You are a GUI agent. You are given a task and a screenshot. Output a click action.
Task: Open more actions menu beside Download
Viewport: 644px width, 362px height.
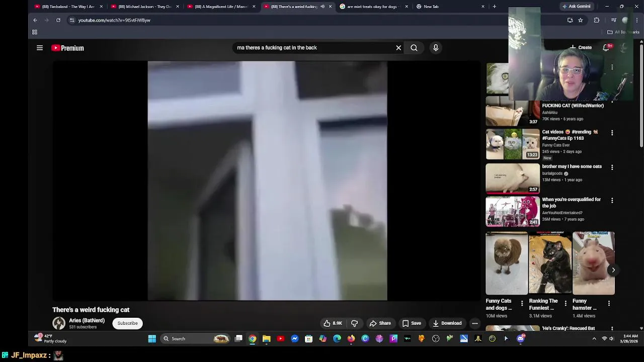(x=475, y=323)
